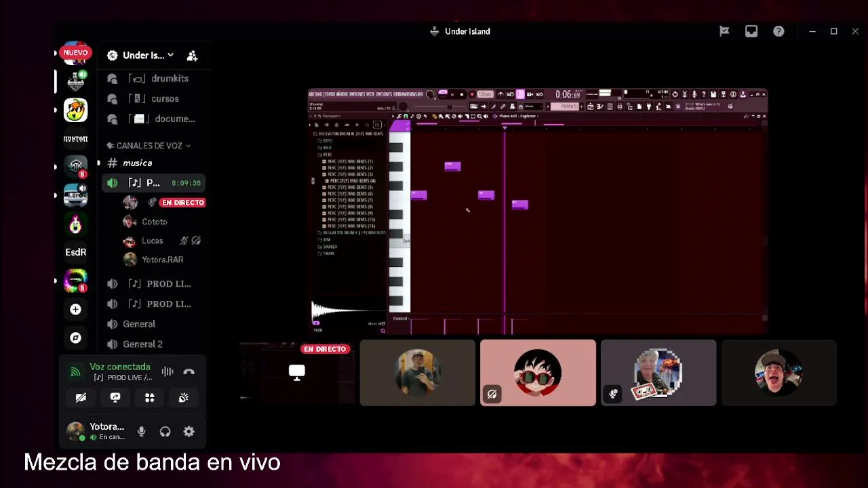Open the orange fruit mascot server icon
The height and width of the screenshot is (488, 868).
tap(75, 110)
